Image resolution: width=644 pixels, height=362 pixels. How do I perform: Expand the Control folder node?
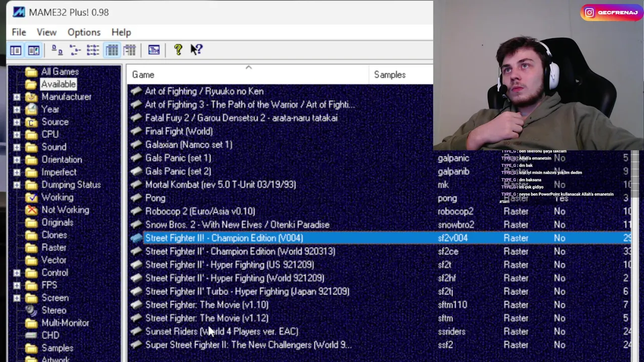point(17,273)
